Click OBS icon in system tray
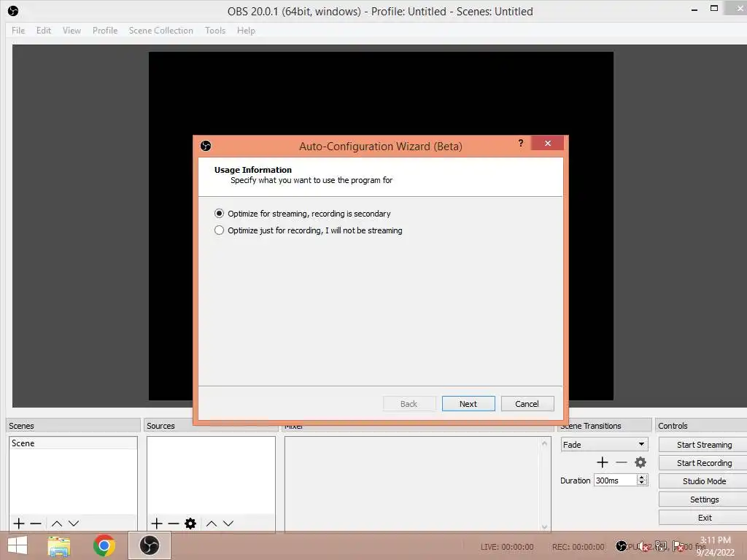The image size is (747, 560). pyautogui.click(x=622, y=545)
